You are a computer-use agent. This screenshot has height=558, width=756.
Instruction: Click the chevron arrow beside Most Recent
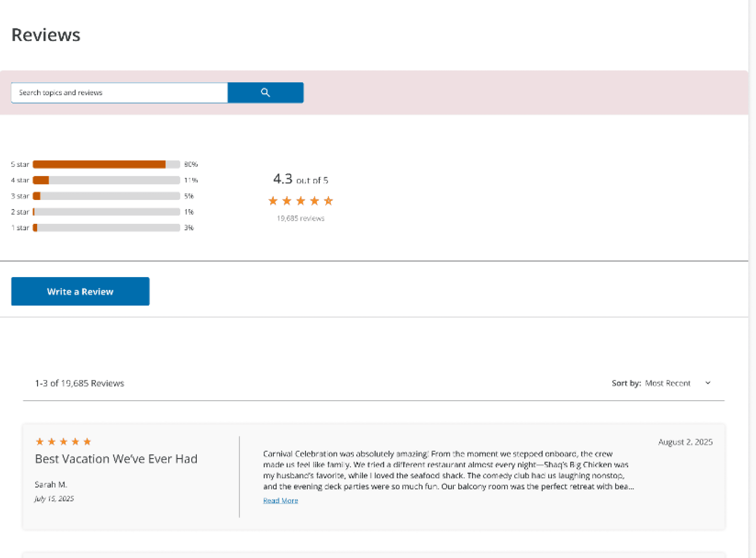[708, 383]
